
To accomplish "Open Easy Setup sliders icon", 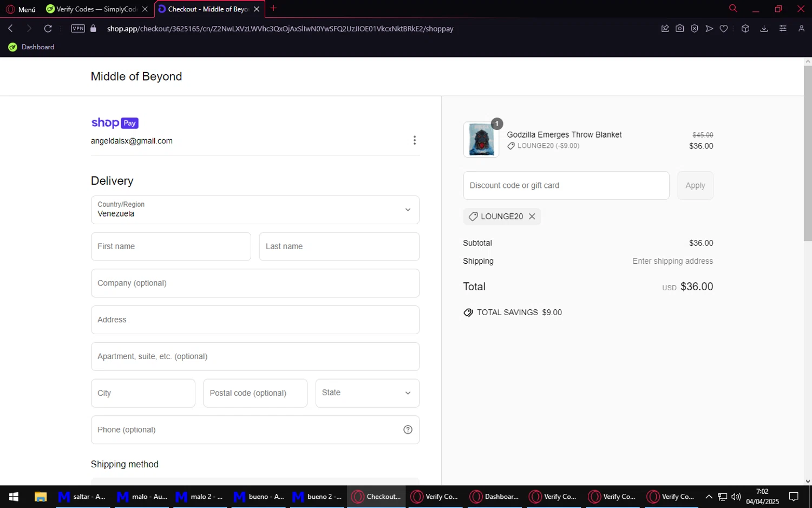I will pyautogui.click(x=783, y=29).
